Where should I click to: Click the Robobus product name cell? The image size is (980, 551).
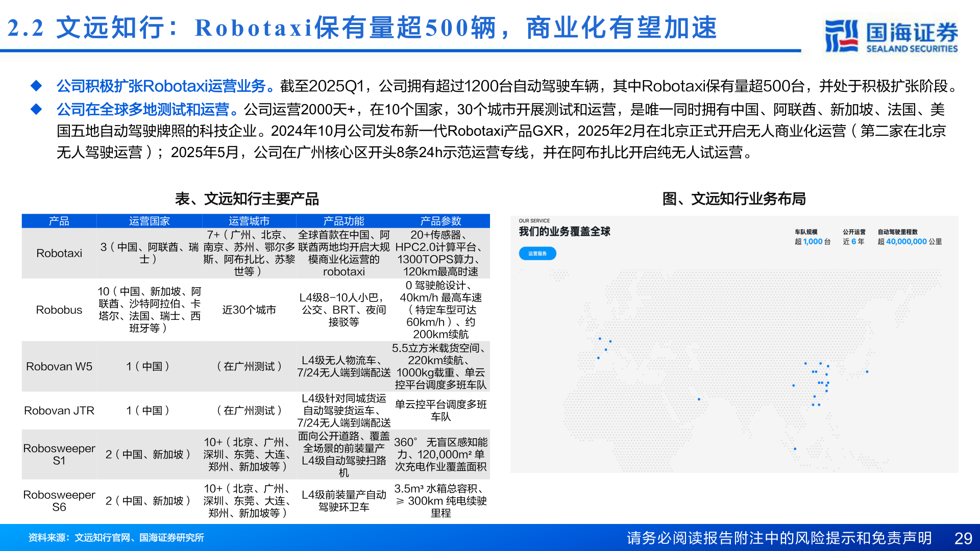[x=59, y=310]
